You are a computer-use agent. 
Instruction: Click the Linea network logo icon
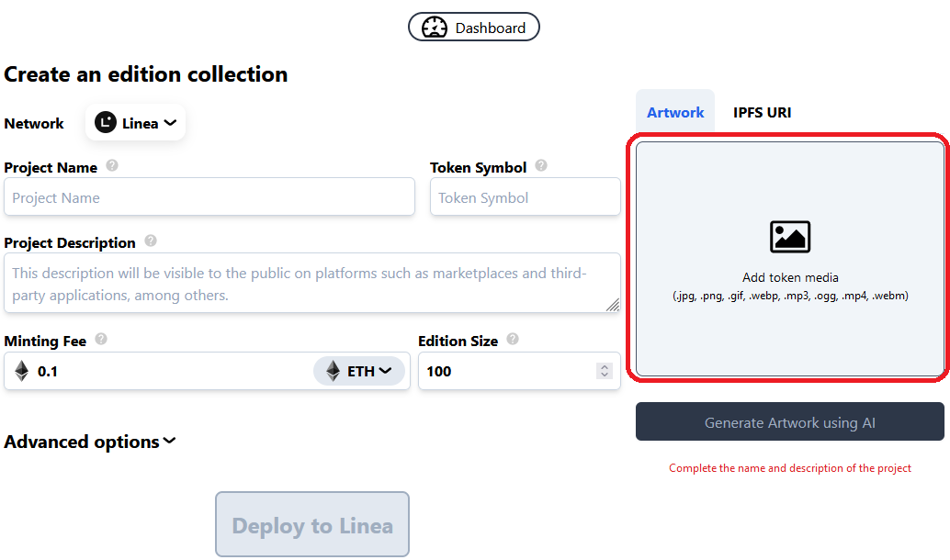[x=106, y=123]
